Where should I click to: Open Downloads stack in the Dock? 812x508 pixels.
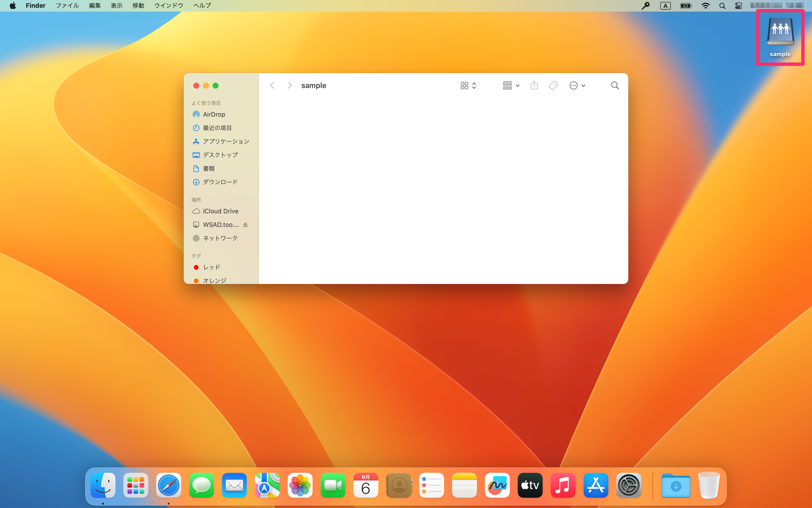(x=676, y=486)
